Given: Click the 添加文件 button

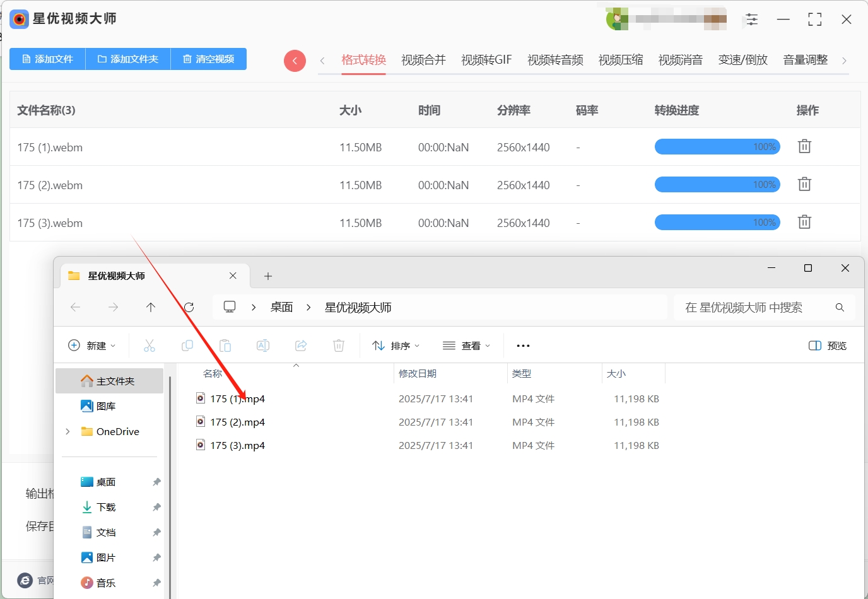Looking at the screenshot, I should click(x=47, y=59).
